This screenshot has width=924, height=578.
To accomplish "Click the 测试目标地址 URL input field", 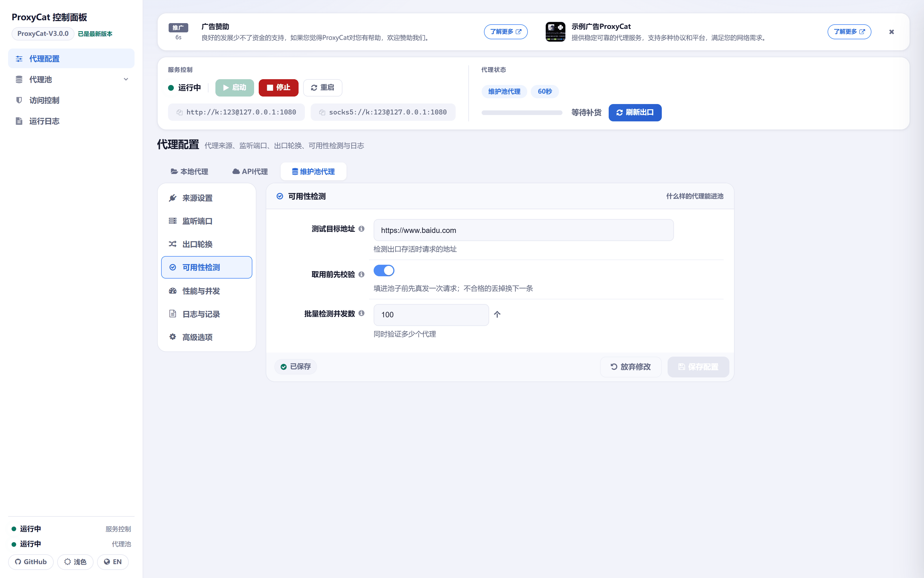I will point(524,230).
